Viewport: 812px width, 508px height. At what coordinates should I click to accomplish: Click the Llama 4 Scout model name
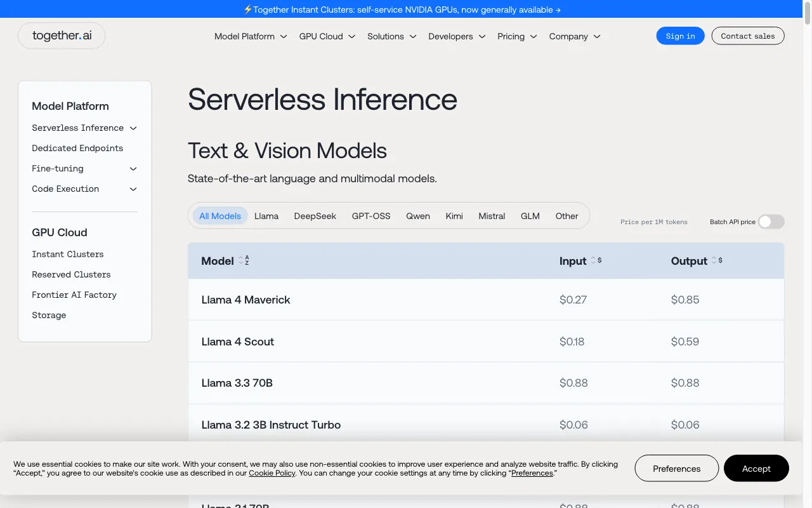coord(238,342)
